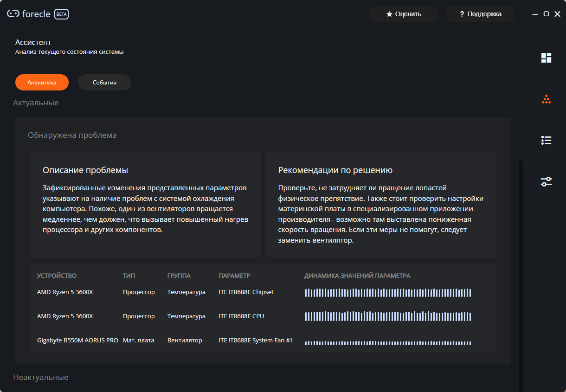This screenshot has height=392, width=566.
Task: Maximize the forecle window
Action: 546,14
